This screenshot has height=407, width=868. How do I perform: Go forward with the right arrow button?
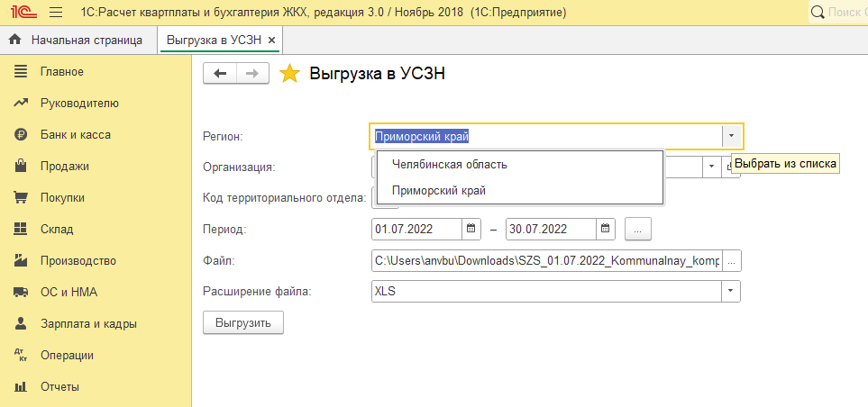252,74
